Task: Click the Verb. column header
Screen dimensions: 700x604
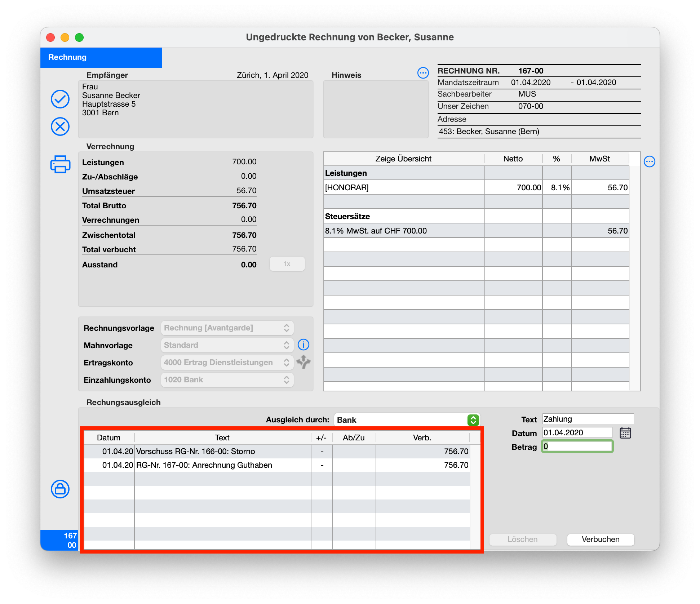Action: click(422, 438)
